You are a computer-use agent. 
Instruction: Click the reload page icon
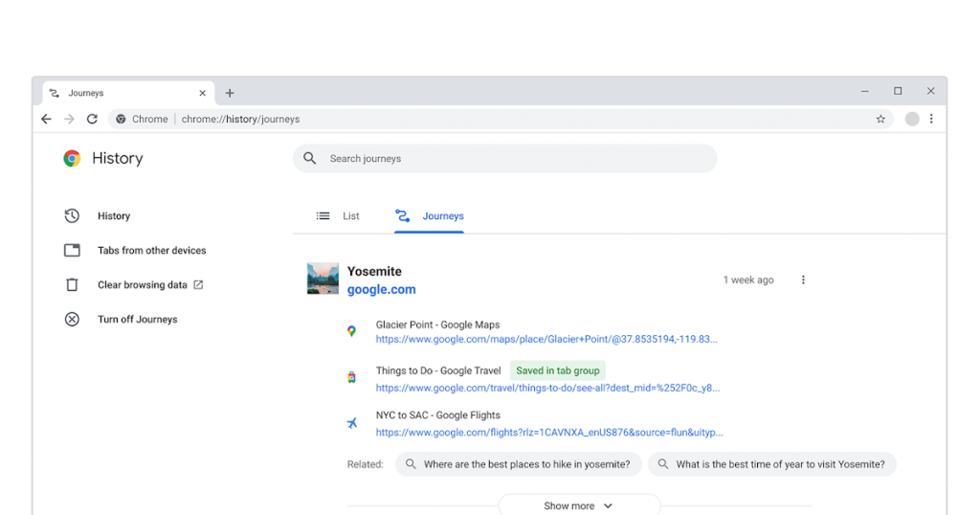[x=92, y=120]
